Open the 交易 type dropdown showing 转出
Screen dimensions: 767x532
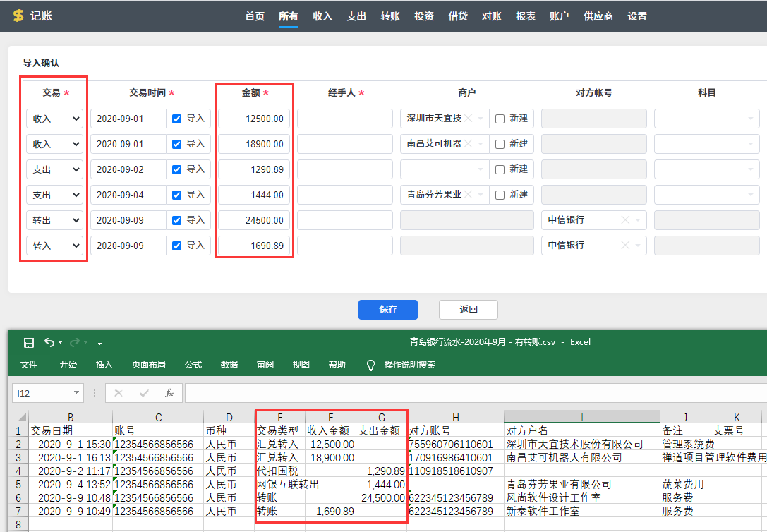[54, 220]
